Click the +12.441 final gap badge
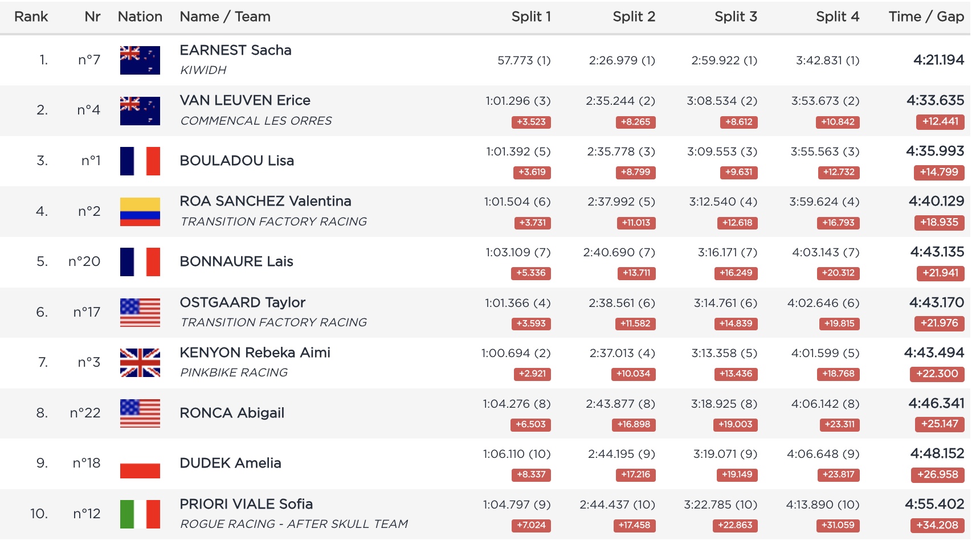 (940, 121)
